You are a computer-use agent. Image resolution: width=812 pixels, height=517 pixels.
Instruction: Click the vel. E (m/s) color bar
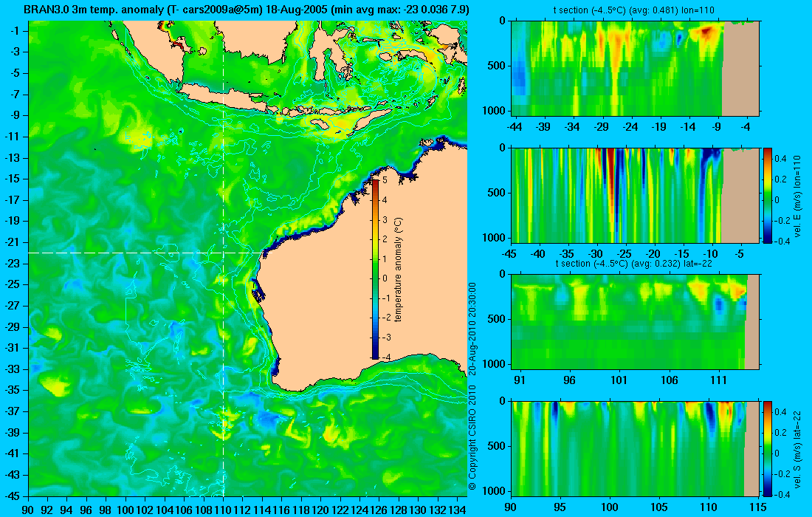[767, 195]
